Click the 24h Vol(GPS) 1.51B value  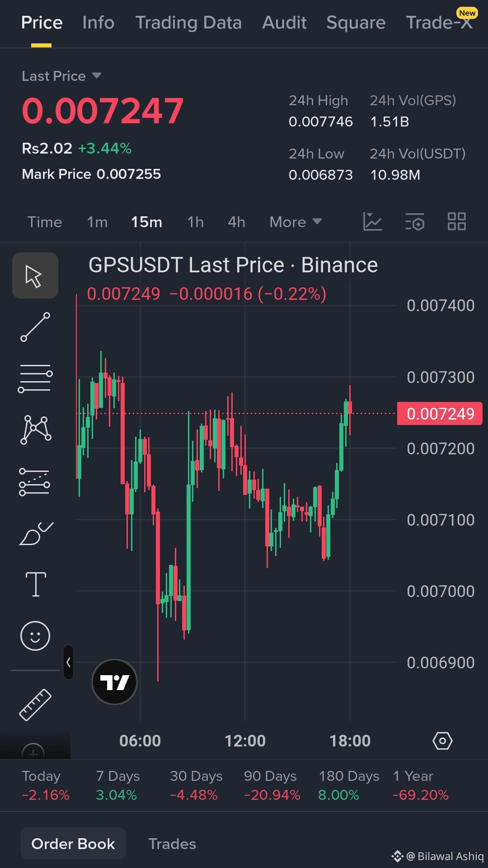[x=389, y=121]
